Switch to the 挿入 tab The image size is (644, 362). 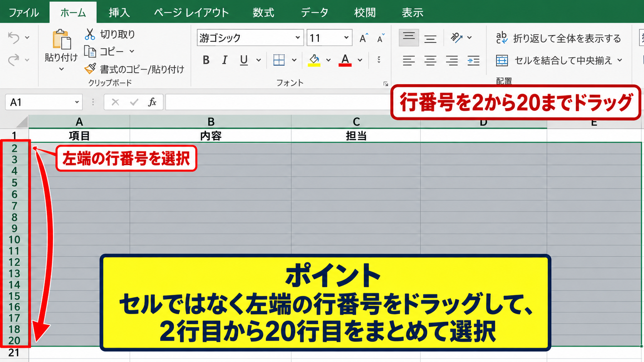(119, 13)
